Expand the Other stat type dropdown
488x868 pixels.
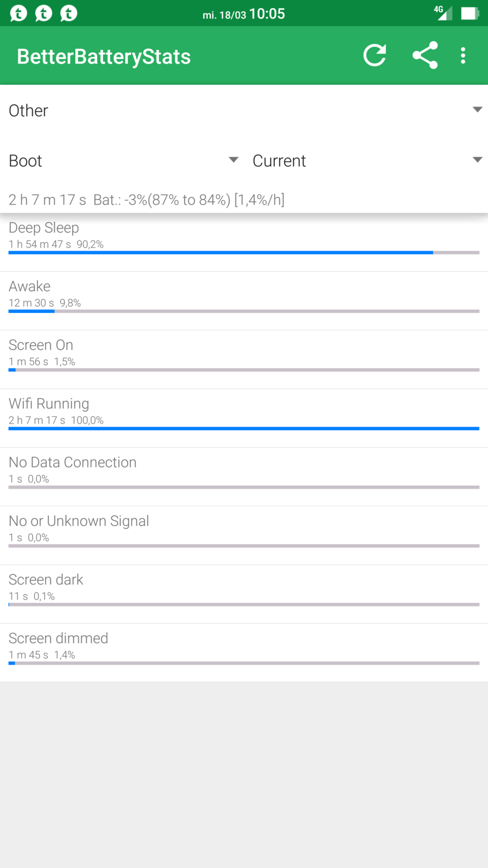(244, 110)
